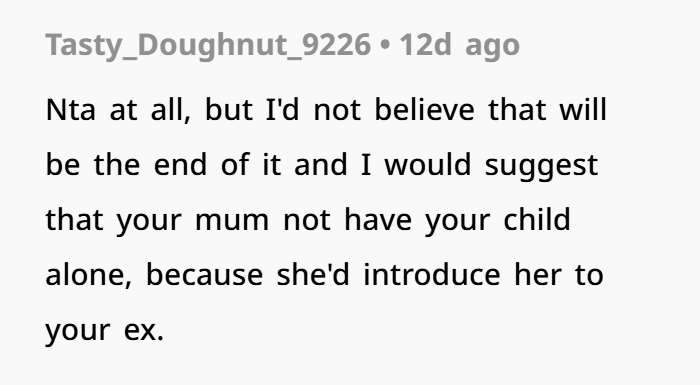Click the word ago in the timestamp
This screenshot has height=385, width=700.
tap(492, 47)
